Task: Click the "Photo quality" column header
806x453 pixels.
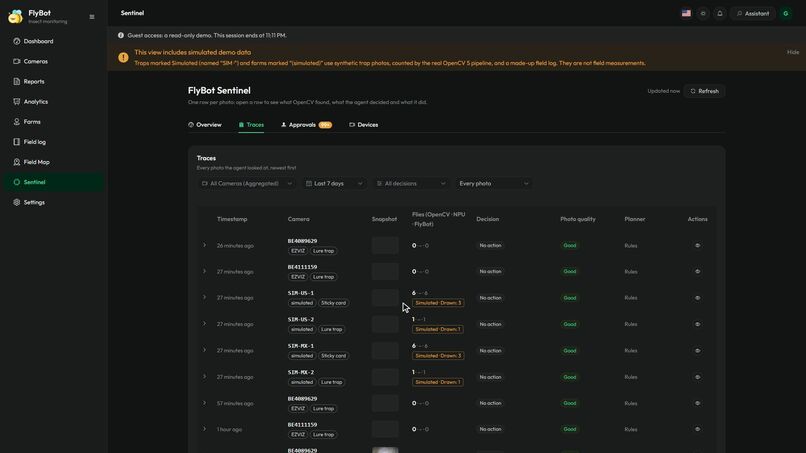Action: pyautogui.click(x=578, y=219)
